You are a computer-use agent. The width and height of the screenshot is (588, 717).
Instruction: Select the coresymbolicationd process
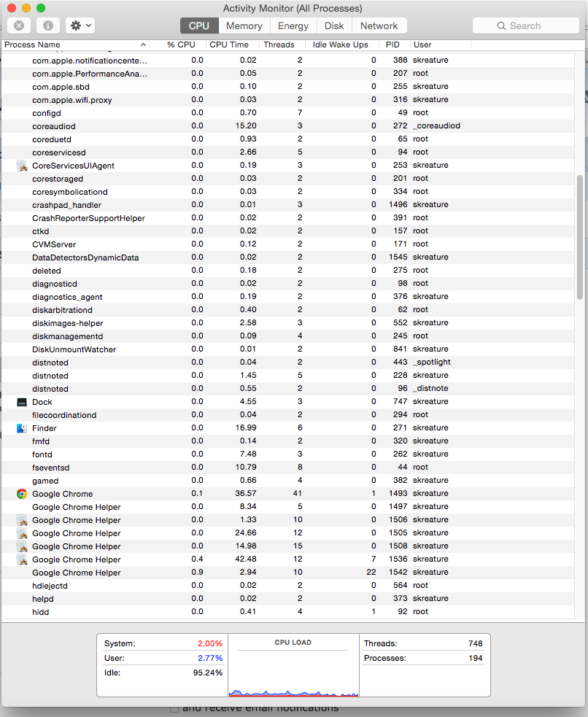pyautogui.click(x=288, y=192)
